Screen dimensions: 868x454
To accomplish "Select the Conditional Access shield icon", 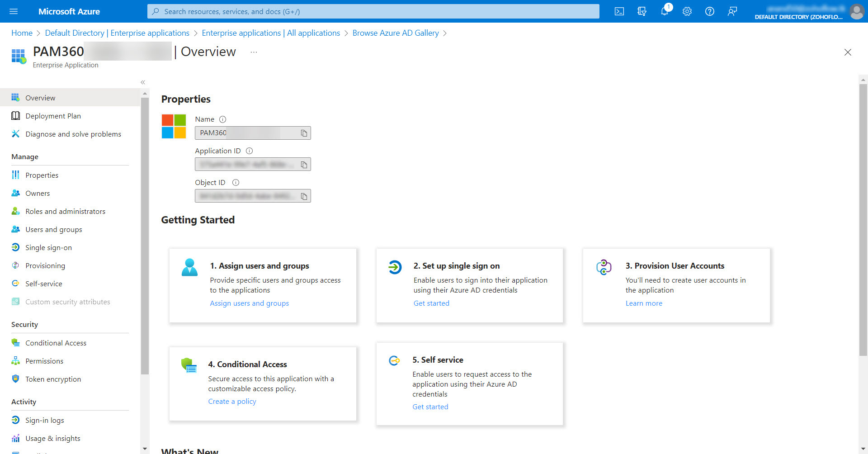I will click(x=15, y=343).
